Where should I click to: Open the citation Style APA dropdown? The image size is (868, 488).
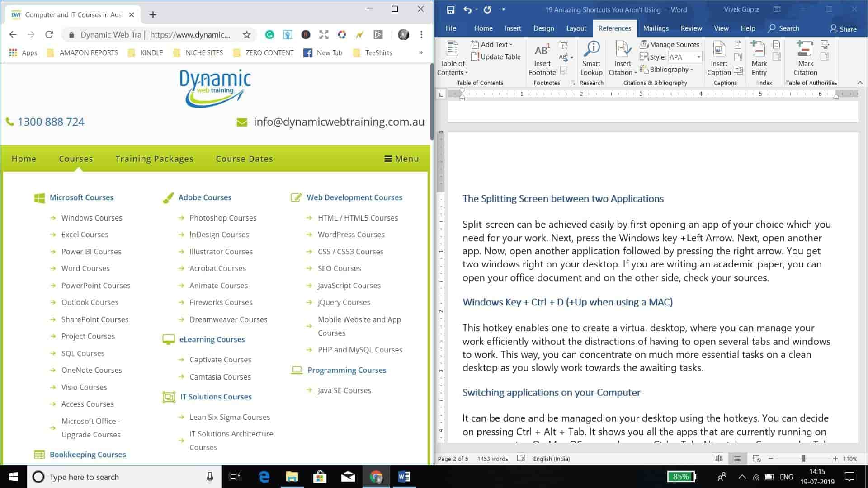point(698,57)
